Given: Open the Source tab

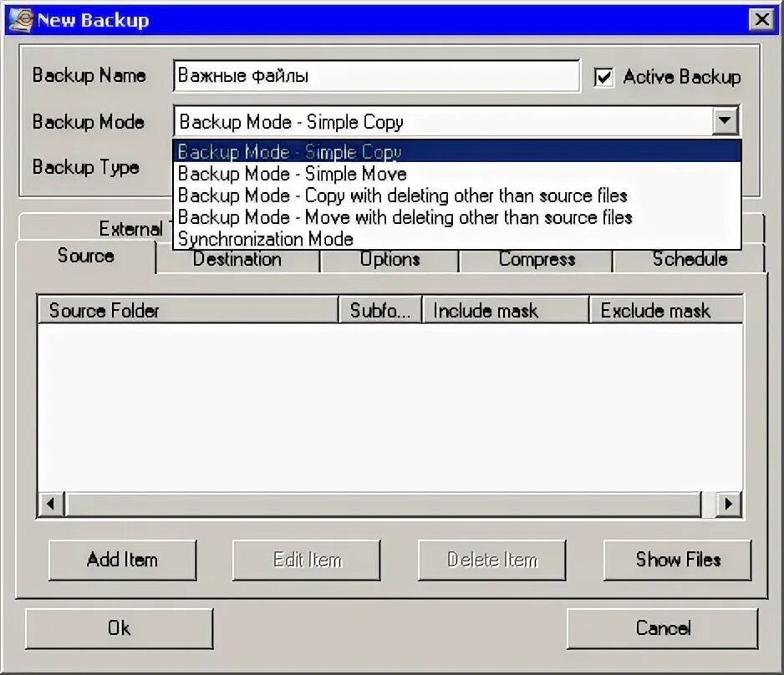Looking at the screenshot, I should [86, 256].
